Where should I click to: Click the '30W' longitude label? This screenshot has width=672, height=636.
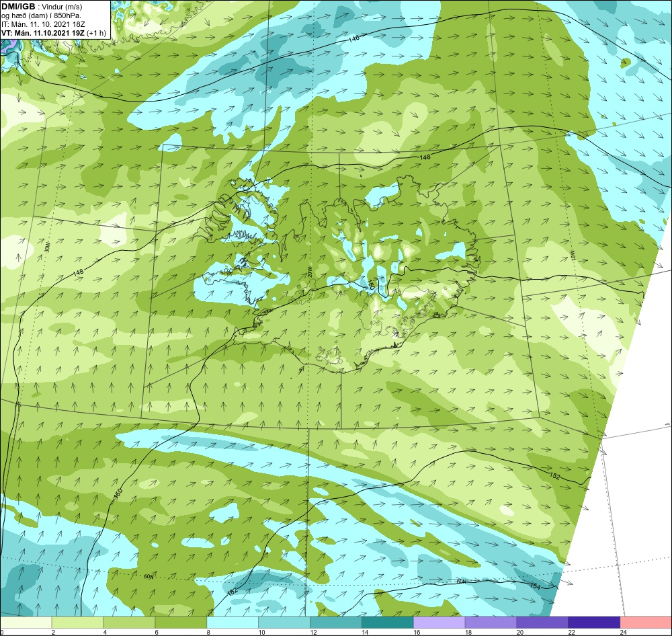coord(47,246)
